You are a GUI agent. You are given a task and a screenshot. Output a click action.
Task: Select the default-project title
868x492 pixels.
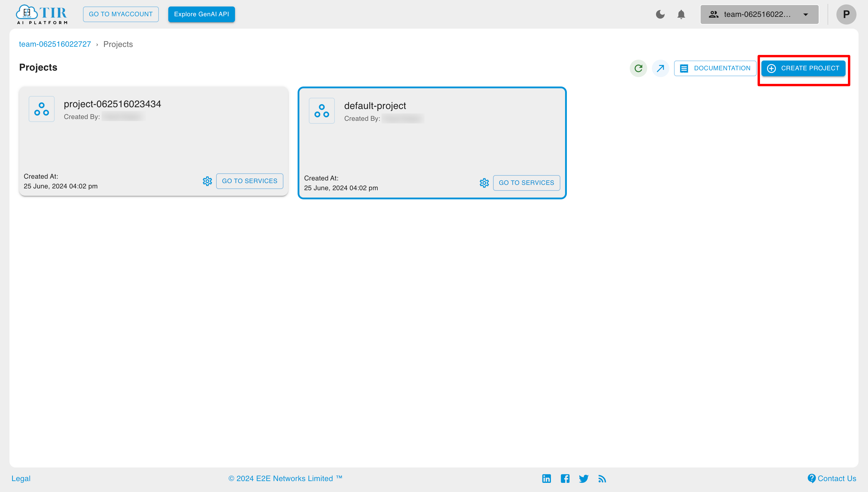point(375,106)
